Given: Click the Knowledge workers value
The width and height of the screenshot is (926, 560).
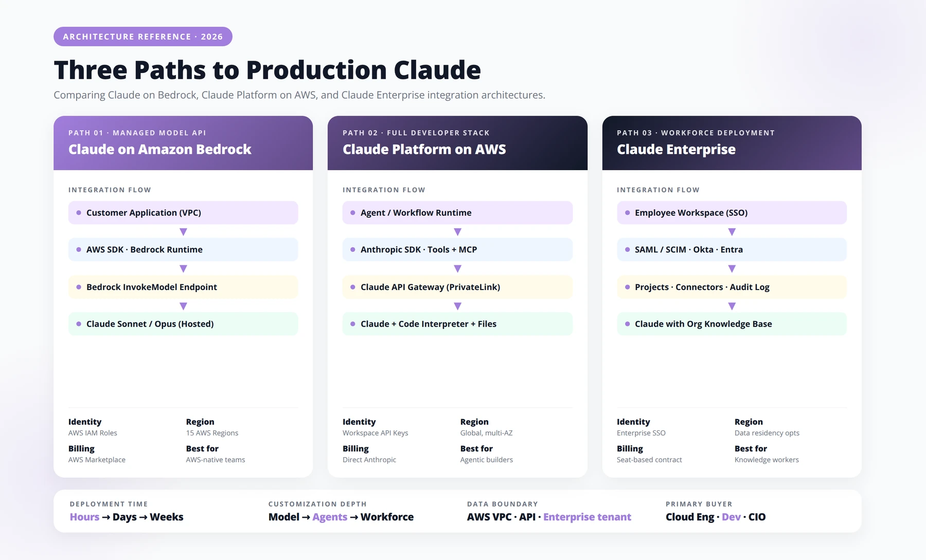Looking at the screenshot, I should pos(767,460).
